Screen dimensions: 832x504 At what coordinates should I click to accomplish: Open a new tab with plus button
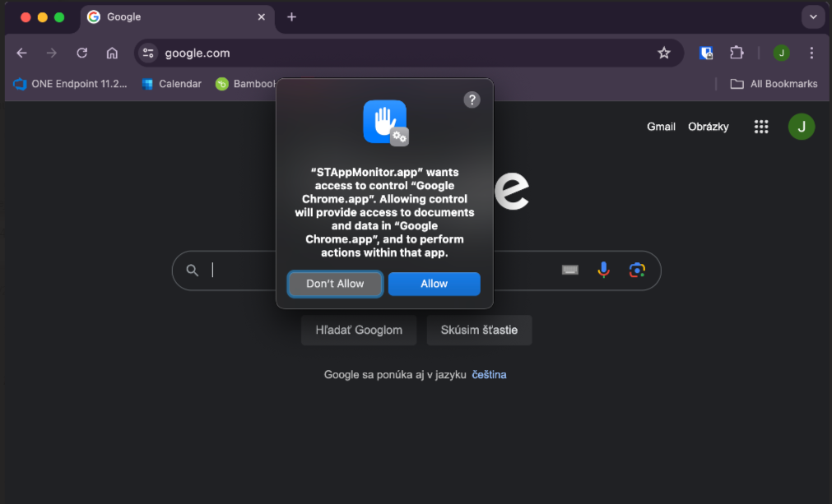(x=291, y=17)
